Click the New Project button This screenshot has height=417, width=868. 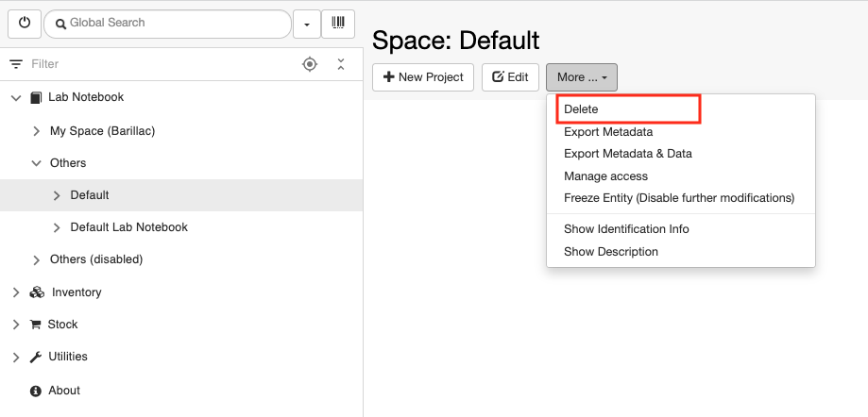pos(423,77)
